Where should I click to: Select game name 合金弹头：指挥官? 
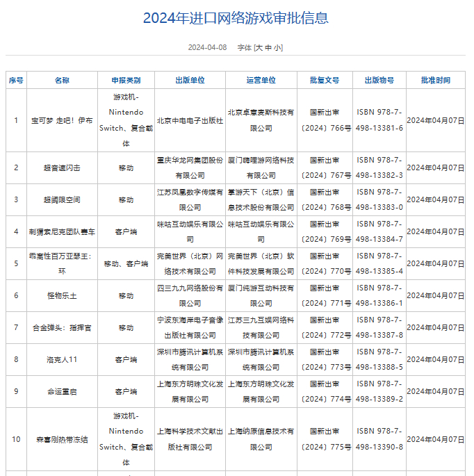[62, 328]
